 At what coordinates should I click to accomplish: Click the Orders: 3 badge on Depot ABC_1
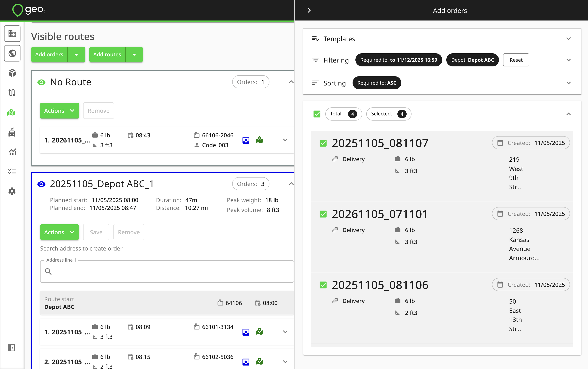[251, 184]
